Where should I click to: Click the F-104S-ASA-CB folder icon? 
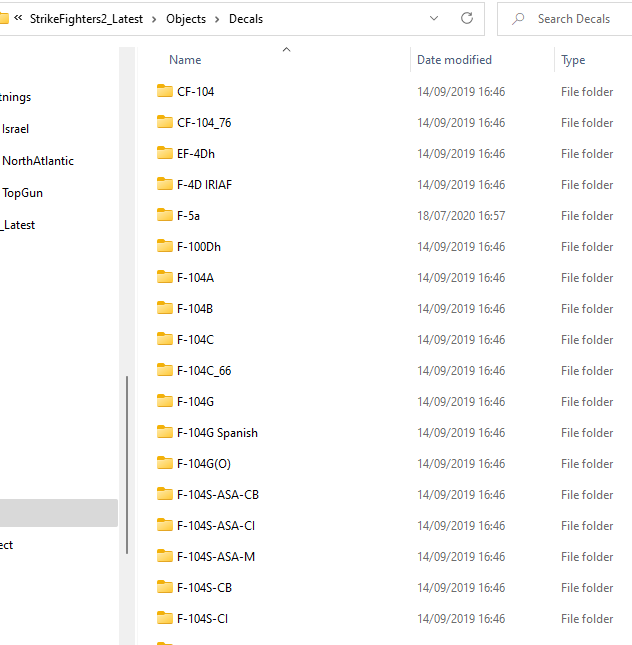tap(165, 494)
